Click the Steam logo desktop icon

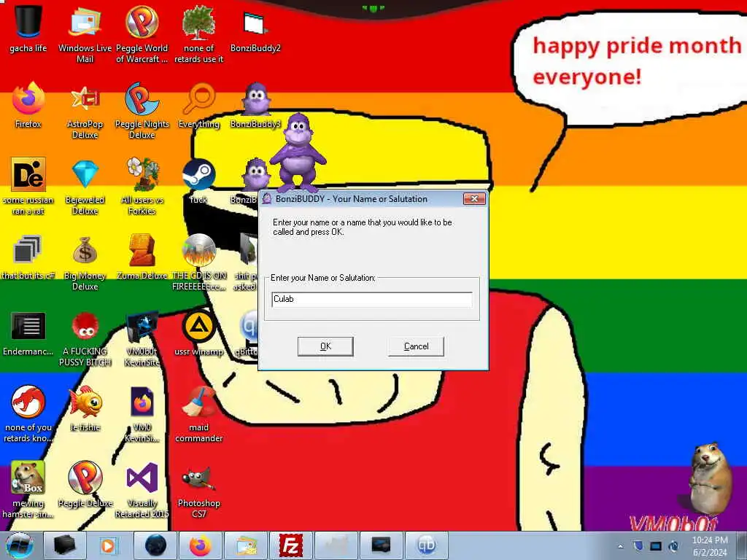[198, 174]
